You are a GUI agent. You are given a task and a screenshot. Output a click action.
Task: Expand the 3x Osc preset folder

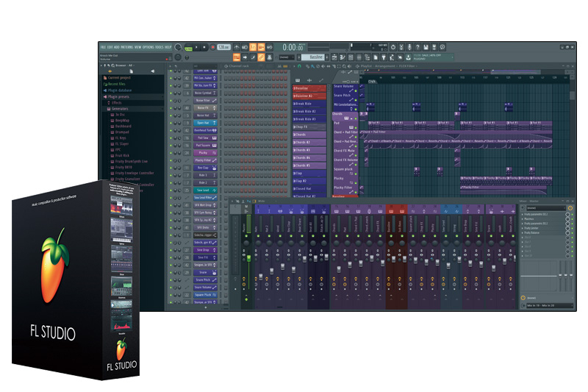pyautogui.click(x=120, y=115)
